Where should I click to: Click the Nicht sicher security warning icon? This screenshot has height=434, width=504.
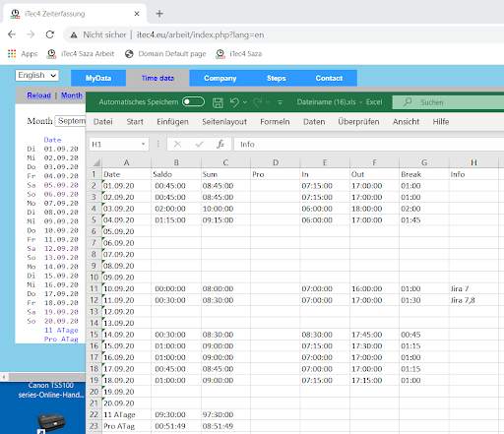tap(74, 34)
